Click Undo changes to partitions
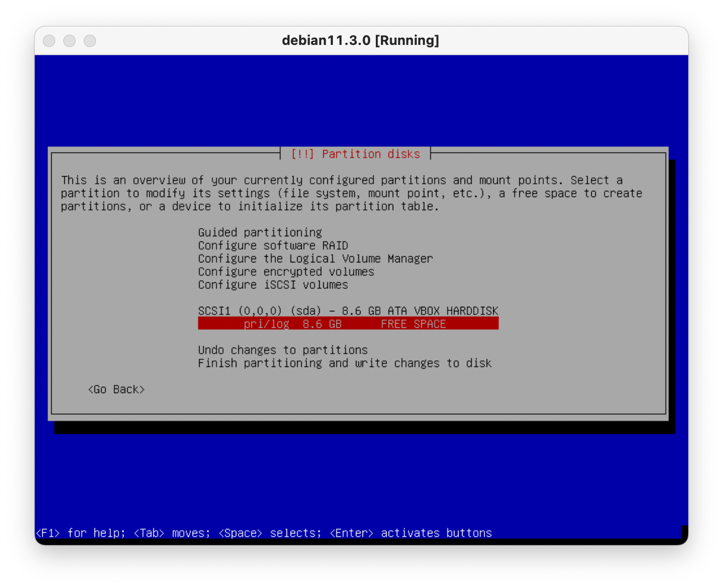The height and width of the screenshot is (588, 723). click(x=282, y=350)
